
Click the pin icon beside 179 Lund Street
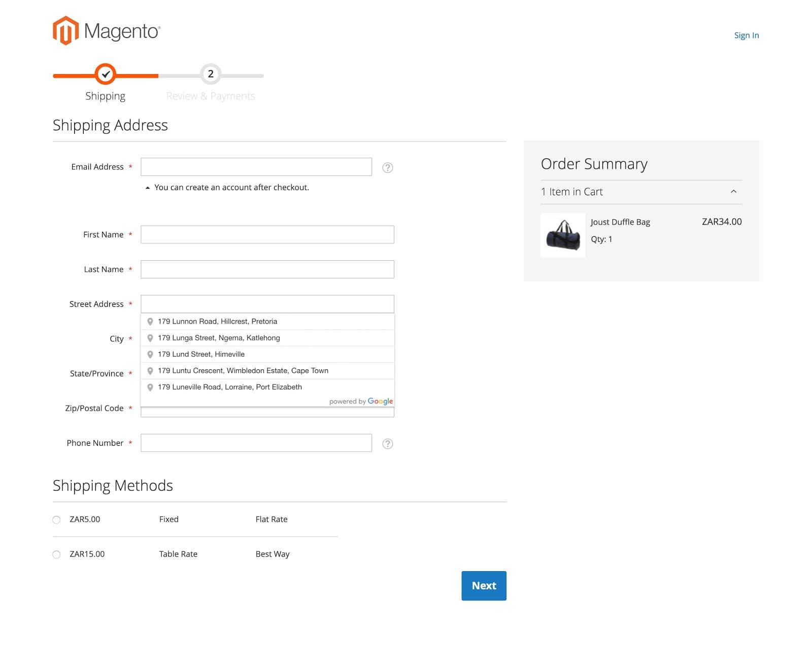150,354
